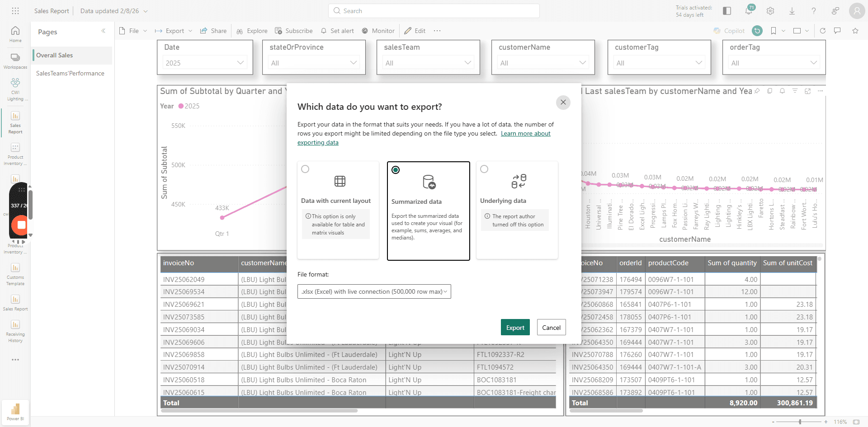Click the pink 2025 legend marker
This screenshot has width=868, height=427.
tap(181, 106)
